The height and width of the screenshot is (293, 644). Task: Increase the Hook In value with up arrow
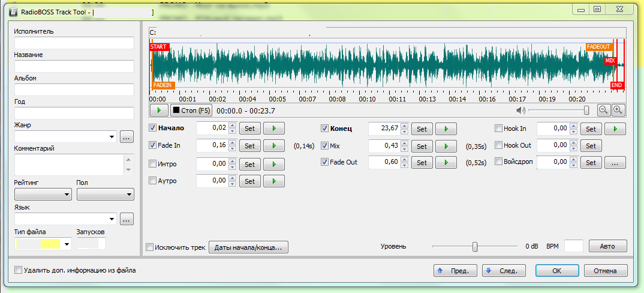(x=573, y=126)
